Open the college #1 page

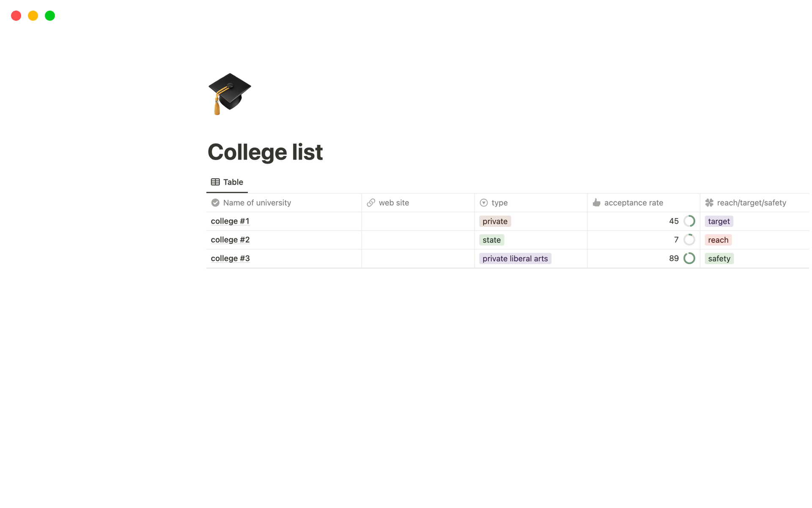coord(230,221)
